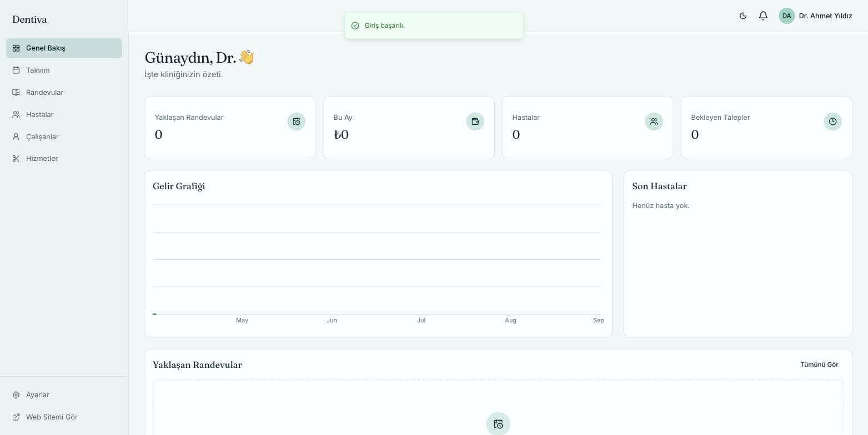Viewport: 868px width, 435px height.
Task: Click the Hastalar card people icon
Action: coord(654,122)
